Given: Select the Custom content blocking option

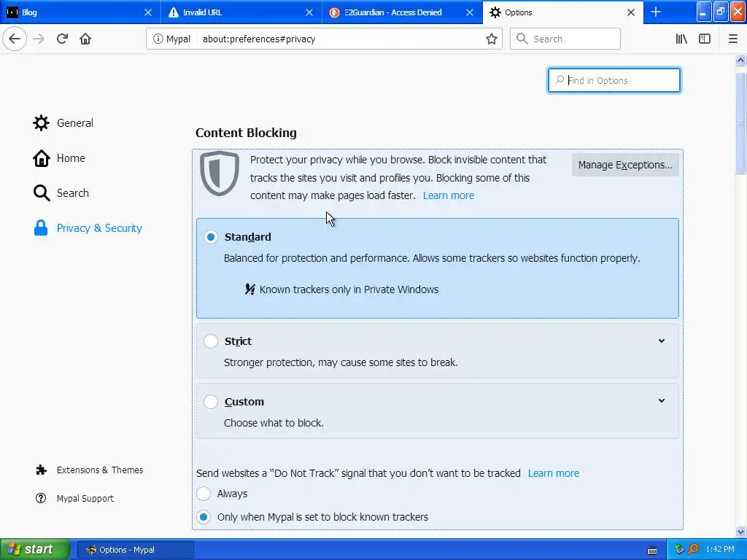Looking at the screenshot, I should point(211,402).
